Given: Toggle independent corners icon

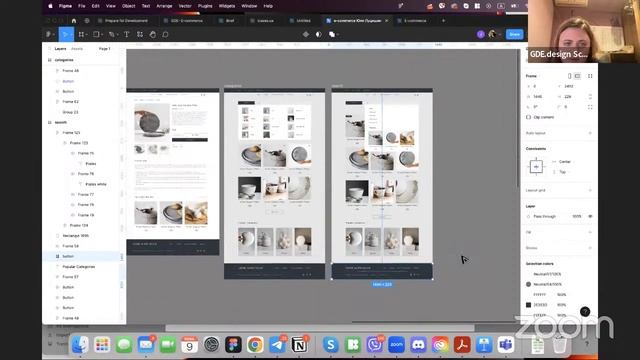Looking at the screenshot, I should [590, 107].
